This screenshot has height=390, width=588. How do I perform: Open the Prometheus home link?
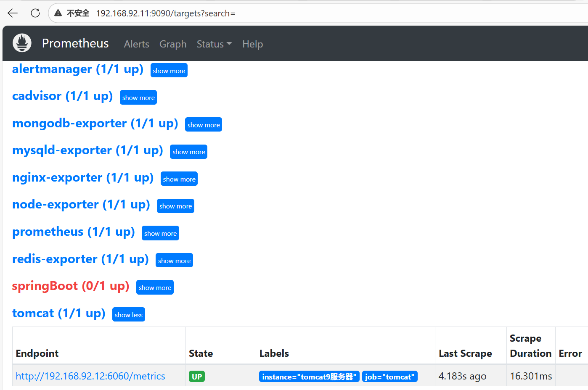click(75, 43)
